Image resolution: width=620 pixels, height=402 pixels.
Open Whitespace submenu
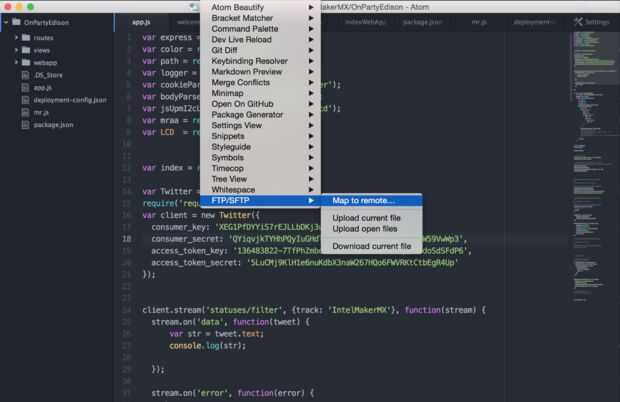coord(260,190)
